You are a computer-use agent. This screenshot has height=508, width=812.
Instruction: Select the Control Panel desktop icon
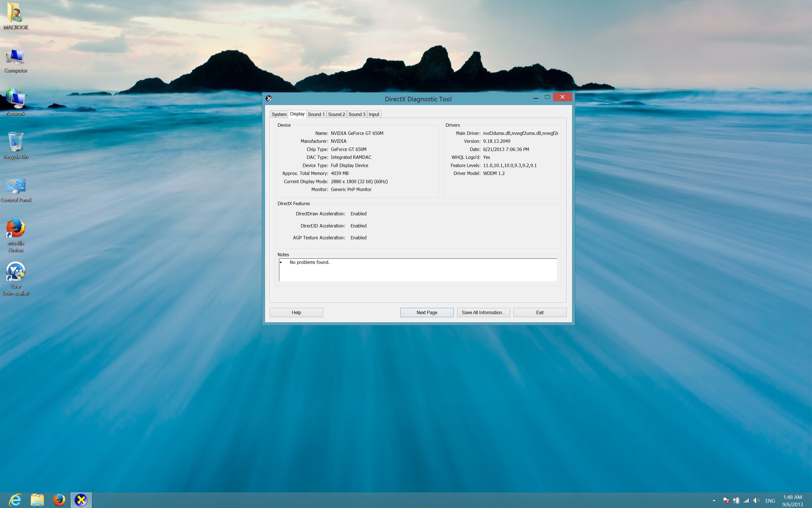click(16, 190)
